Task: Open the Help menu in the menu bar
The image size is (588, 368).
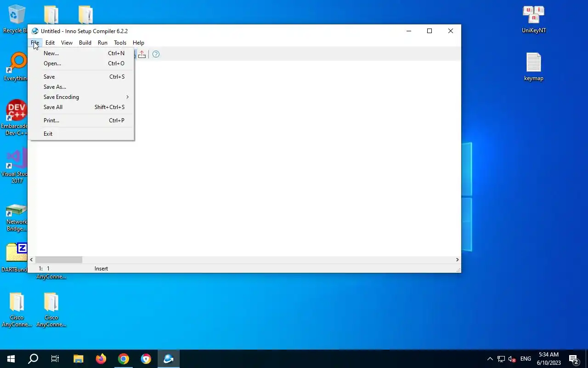Action: pos(138,43)
